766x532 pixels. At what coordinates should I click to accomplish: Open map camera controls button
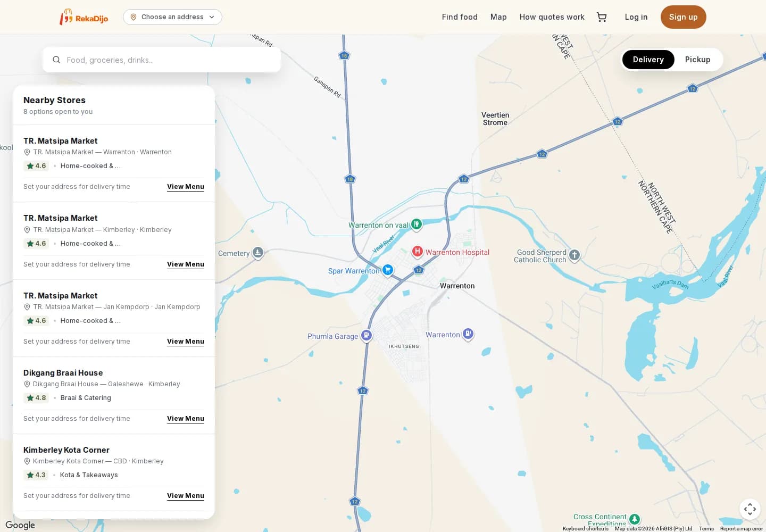pyautogui.click(x=750, y=509)
